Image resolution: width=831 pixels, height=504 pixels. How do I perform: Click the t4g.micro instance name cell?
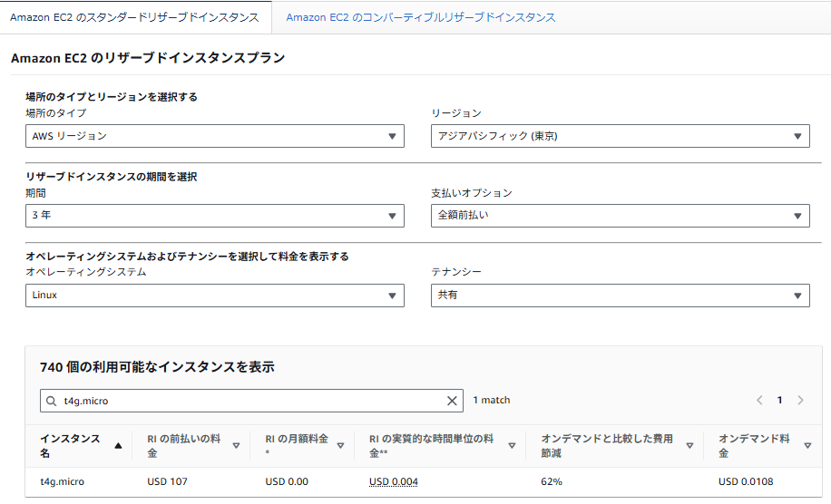coord(62,481)
